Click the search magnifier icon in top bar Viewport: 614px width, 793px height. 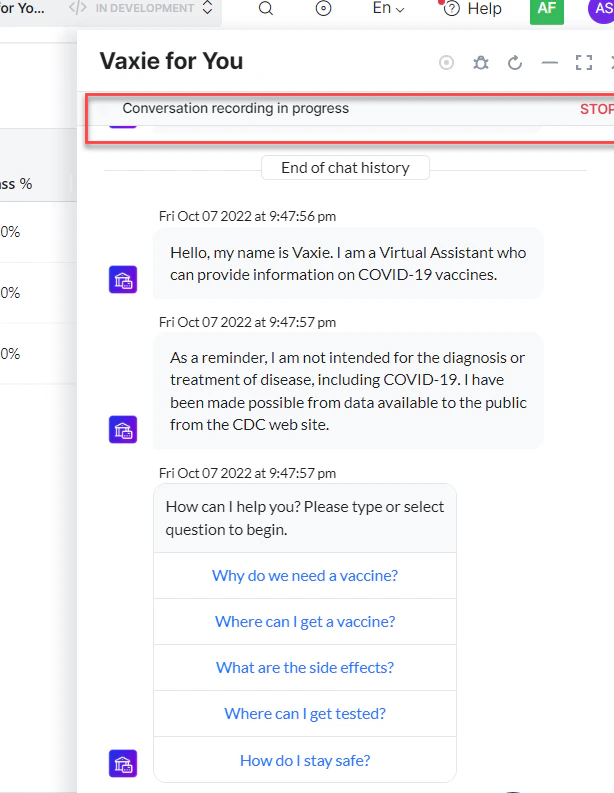(x=266, y=9)
